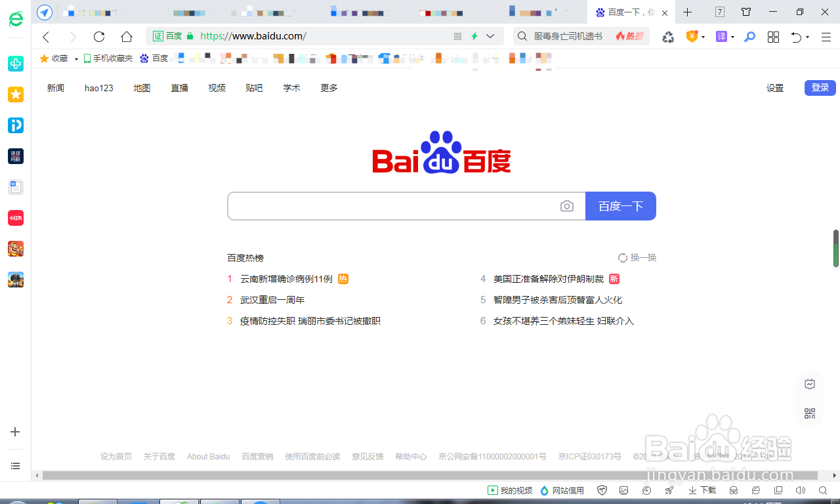Click the feedback icon on right side
The width and height of the screenshot is (840, 504).
click(810, 385)
